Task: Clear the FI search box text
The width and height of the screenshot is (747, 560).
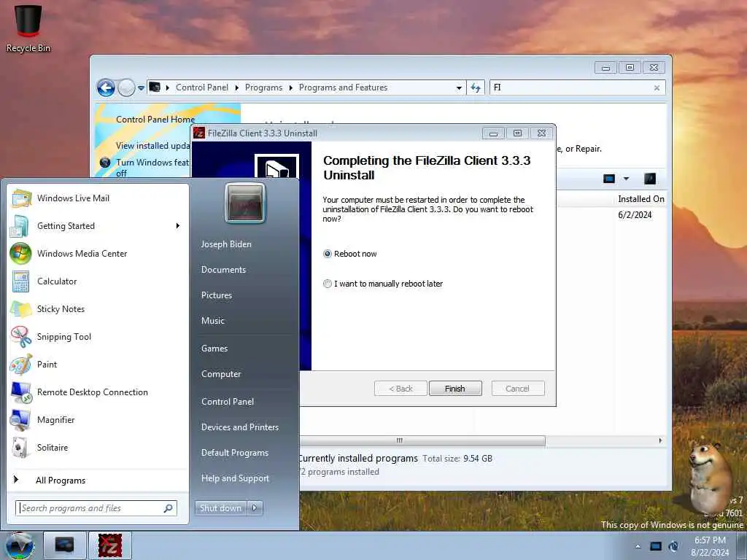Action: pos(657,87)
